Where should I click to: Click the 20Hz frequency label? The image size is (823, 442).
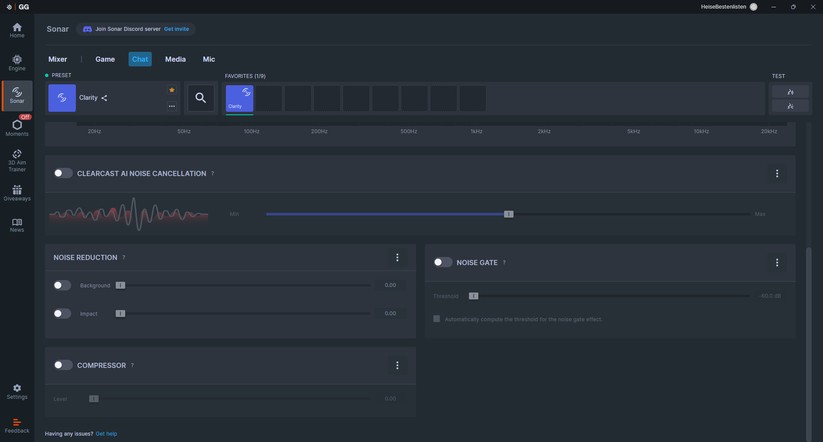[x=94, y=131]
